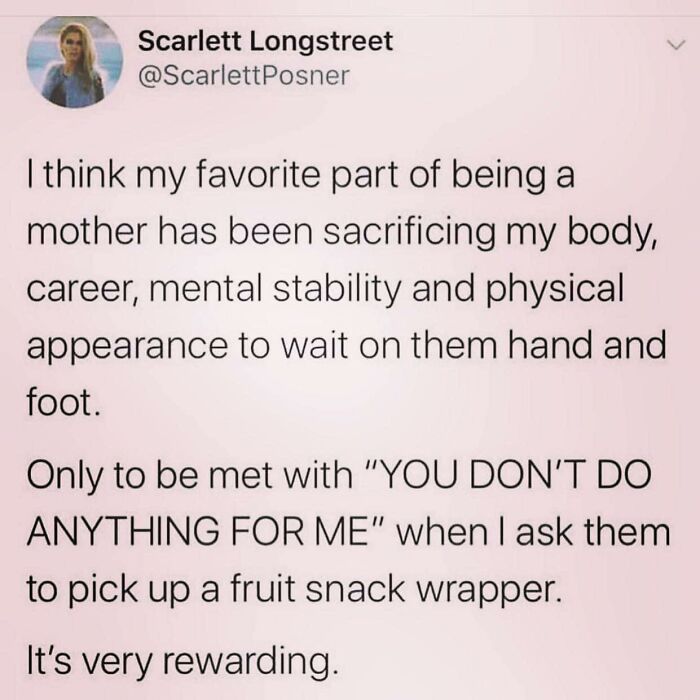The image size is (700, 700).
Task: Click the words "fruit snack wrapper"
Action: point(394,589)
